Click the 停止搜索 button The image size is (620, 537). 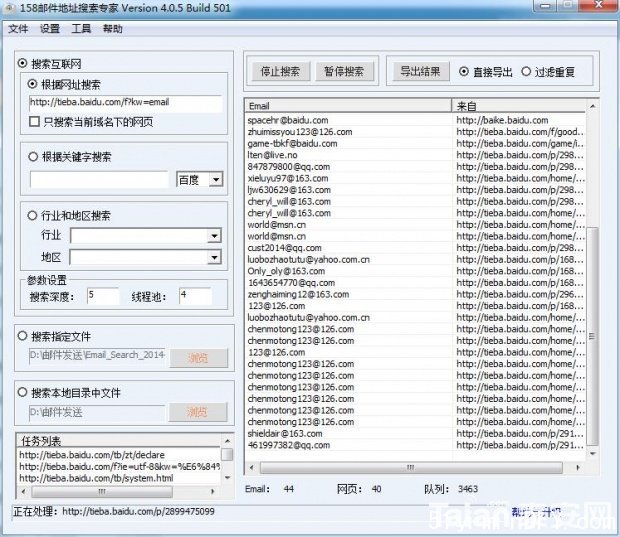pos(281,72)
